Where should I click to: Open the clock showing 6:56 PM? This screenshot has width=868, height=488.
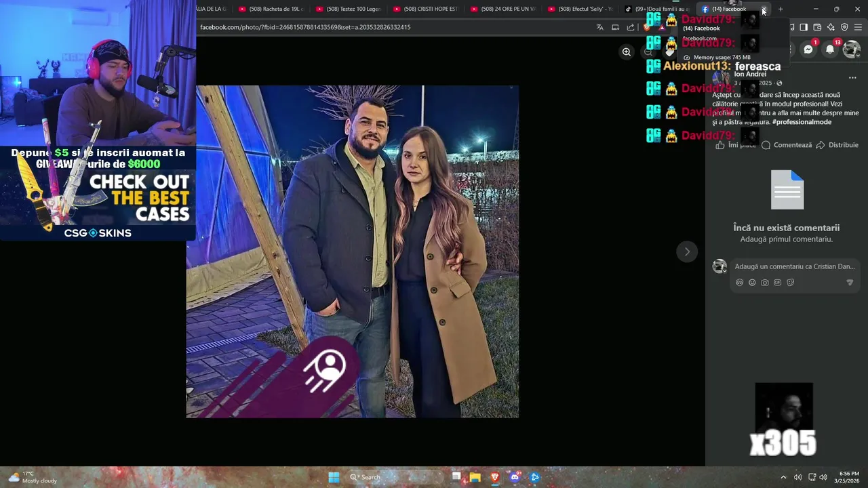pos(849,477)
